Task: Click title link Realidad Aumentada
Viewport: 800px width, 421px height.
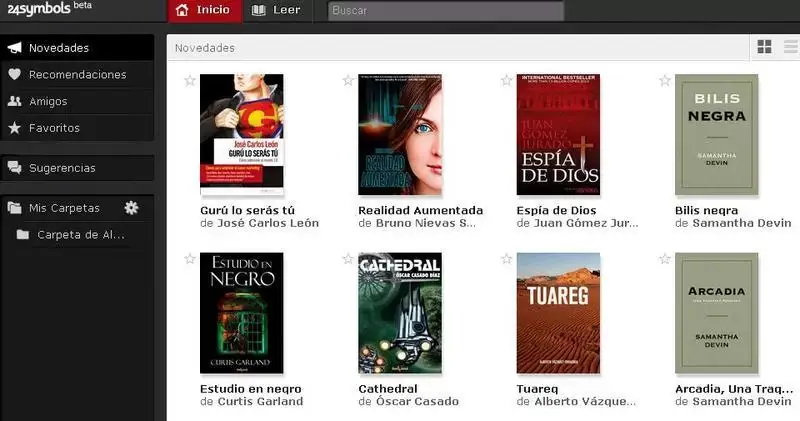Action: coord(420,210)
